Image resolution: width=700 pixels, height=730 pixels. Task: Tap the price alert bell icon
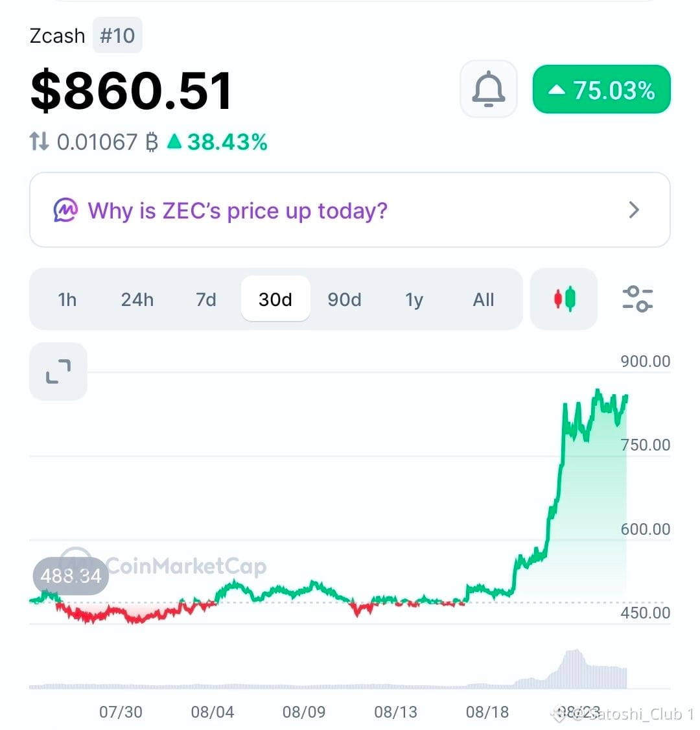(x=488, y=89)
